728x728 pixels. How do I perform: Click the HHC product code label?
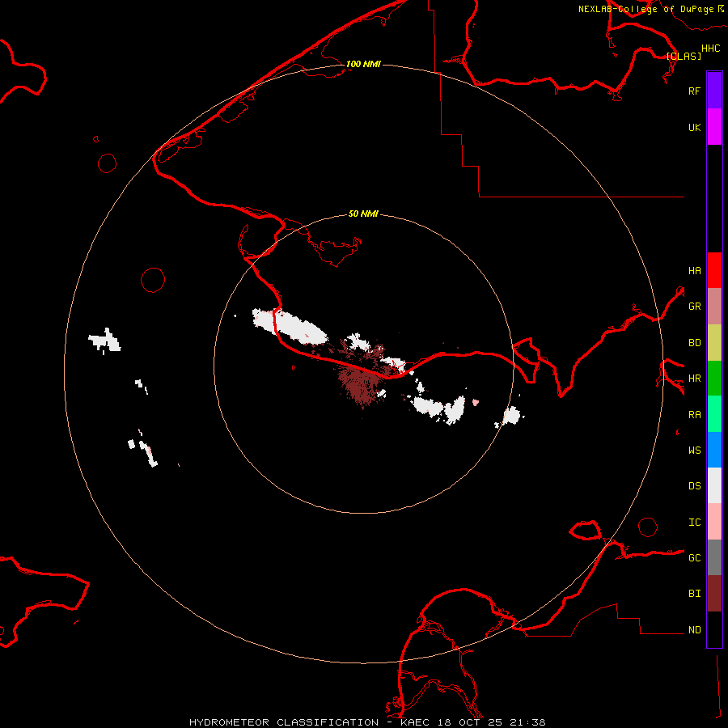tap(711, 49)
